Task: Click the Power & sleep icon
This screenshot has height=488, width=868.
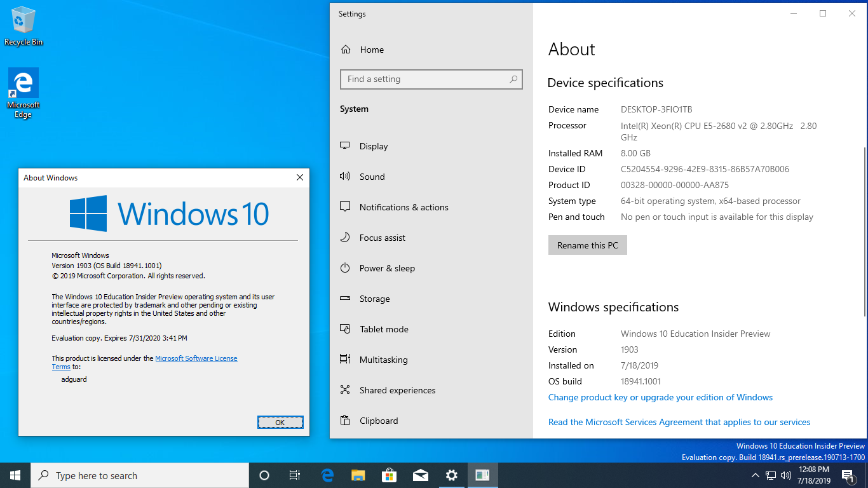Action: 345,268
